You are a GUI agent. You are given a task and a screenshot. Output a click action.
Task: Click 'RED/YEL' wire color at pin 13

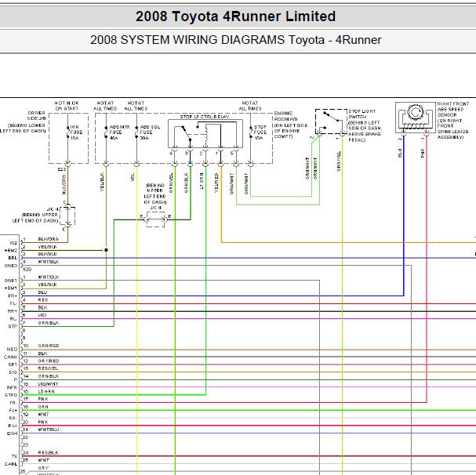click(x=49, y=368)
